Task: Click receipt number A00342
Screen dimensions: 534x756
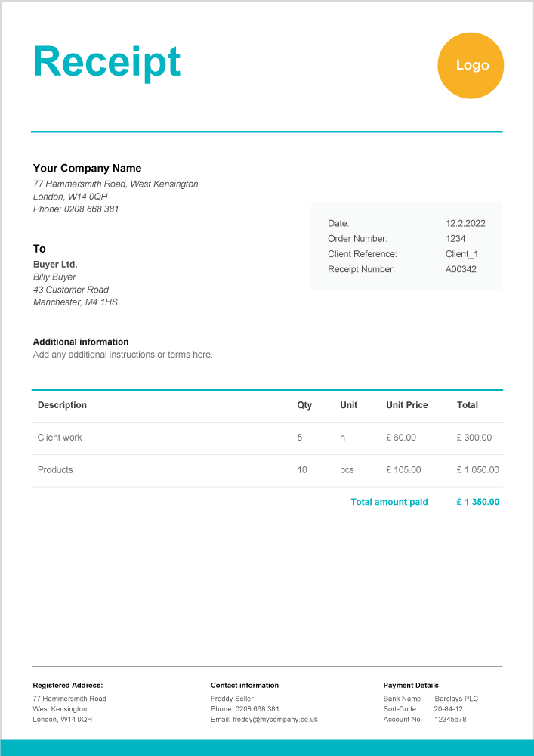Action: click(461, 269)
